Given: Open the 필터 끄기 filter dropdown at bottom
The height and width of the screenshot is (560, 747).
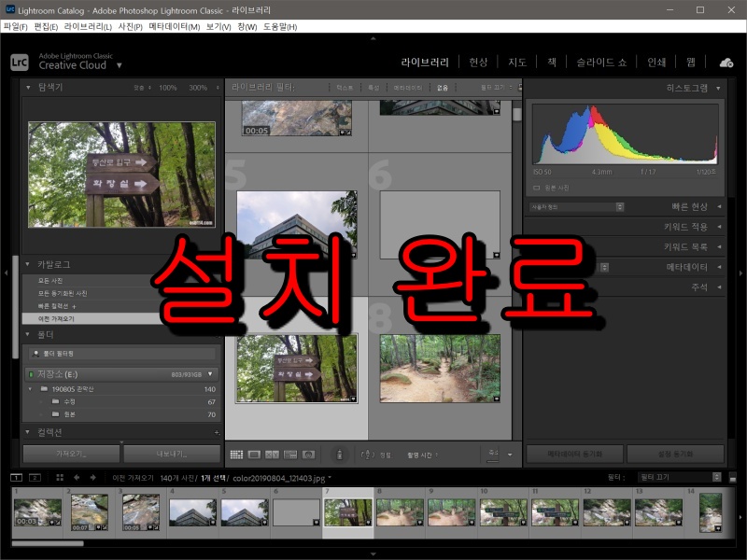Looking at the screenshot, I should (x=680, y=477).
